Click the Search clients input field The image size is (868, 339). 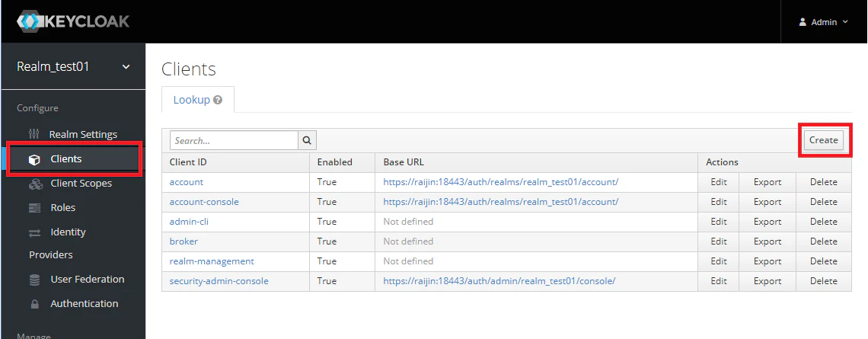pyautogui.click(x=235, y=141)
